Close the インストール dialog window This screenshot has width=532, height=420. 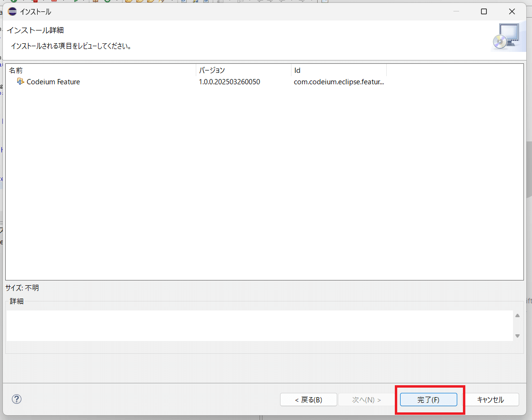click(x=512, y=11)
